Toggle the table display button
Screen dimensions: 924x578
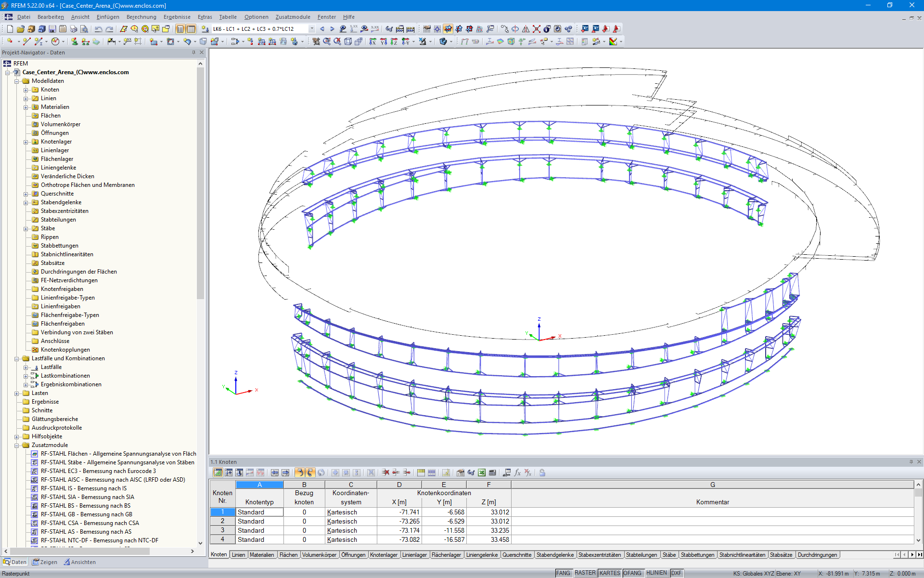pyautogui.click(x=191, y=29)
